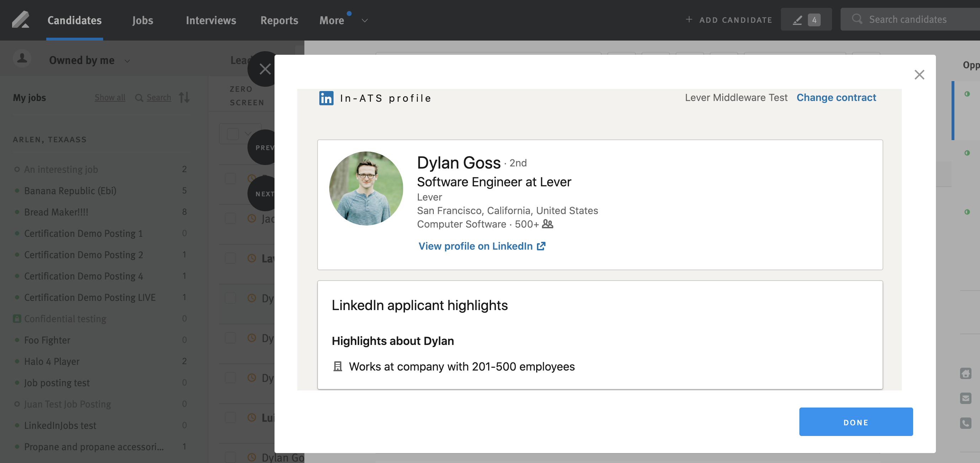Image resolution: width=980 pixels, height=463 pixels.
Task: Select the Job posting test entry
Action: point(57,382)
